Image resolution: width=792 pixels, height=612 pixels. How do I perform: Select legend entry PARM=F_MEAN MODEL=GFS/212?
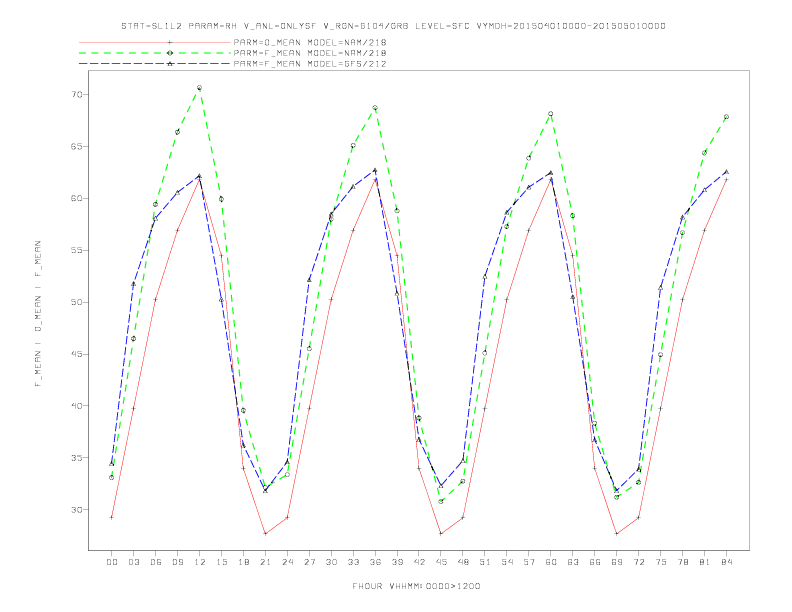pos(310,64)
